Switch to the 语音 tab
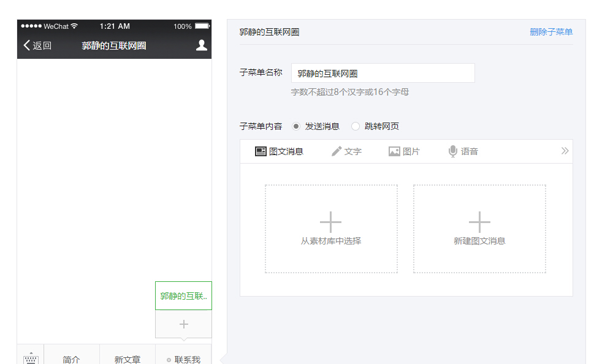Image resolution: width=594 pixels, height=364 pixels. tap(463, 151)
